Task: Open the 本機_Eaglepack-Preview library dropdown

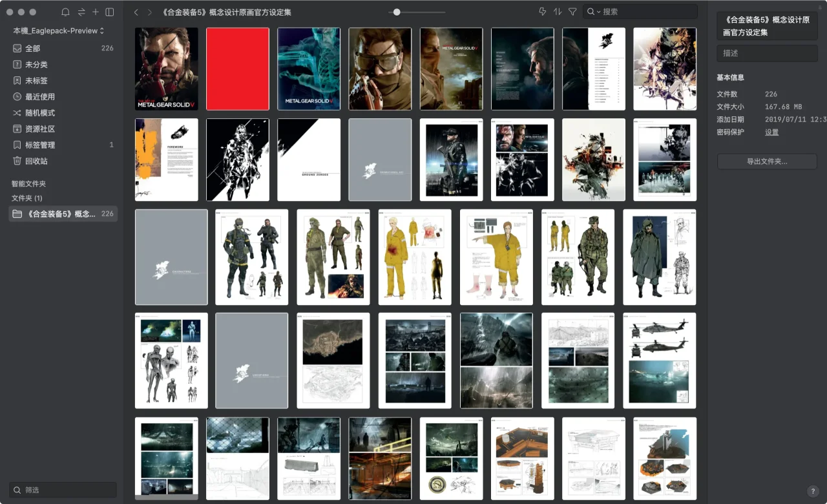Action: pyautogui.click(x=59, y=30)
